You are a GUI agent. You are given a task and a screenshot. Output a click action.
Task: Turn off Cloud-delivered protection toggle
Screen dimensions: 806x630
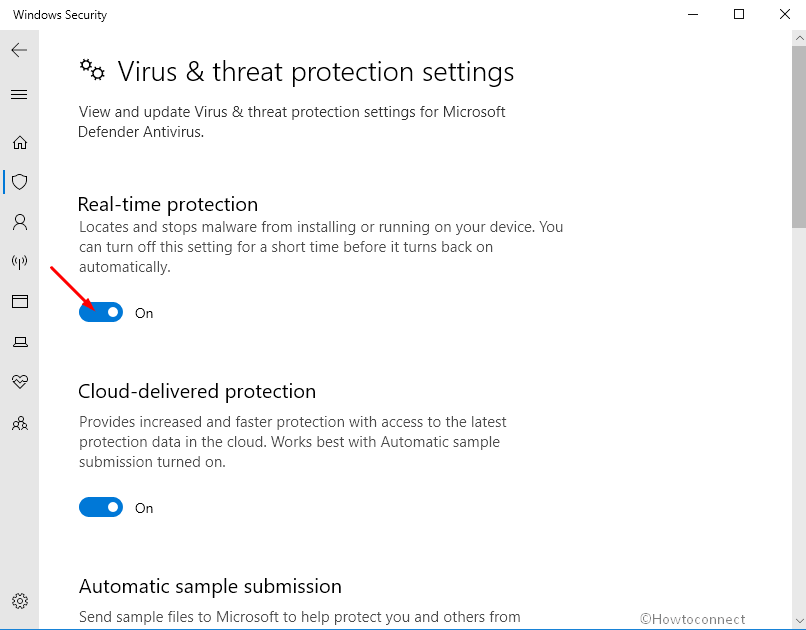pos(101,507)
